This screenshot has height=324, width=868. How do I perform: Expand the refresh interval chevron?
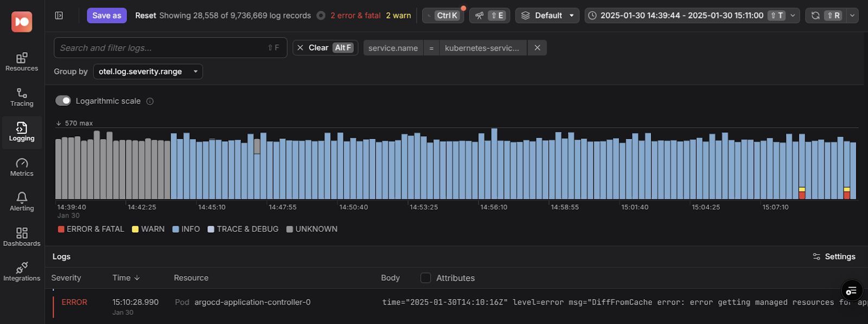click(x=852, y=16)
